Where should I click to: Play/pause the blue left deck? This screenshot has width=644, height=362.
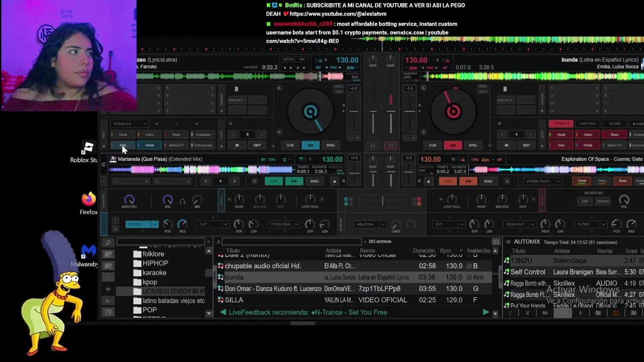pos(310,145)
